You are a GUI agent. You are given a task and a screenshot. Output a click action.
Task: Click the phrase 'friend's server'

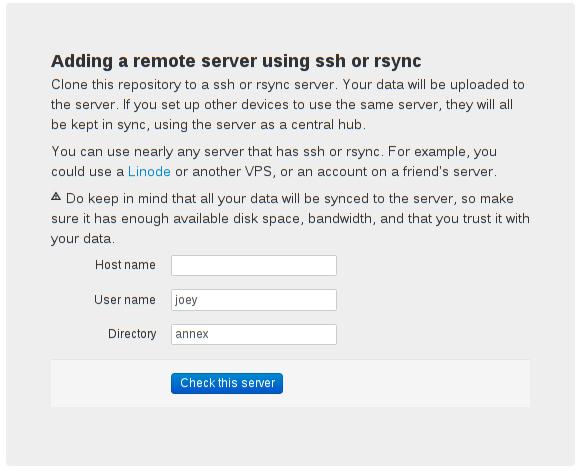click(x=448, y=172)
